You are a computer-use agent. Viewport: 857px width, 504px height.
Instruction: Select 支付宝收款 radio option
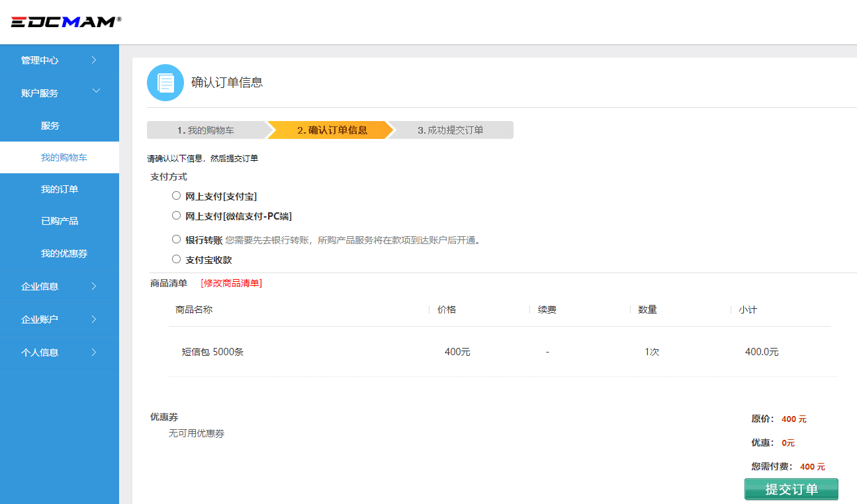176,259
